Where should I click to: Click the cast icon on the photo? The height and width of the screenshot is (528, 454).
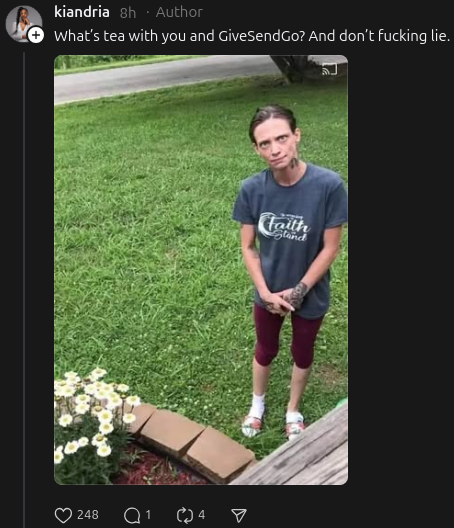click(x=329, y=69)
